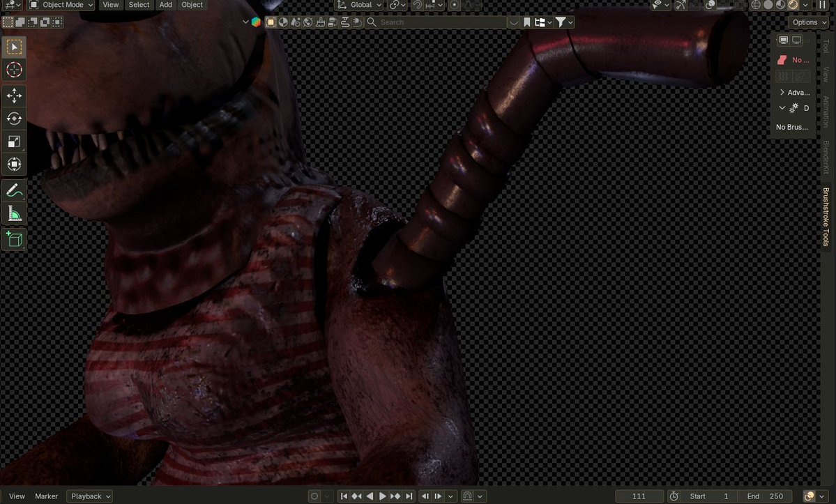This screenshot has height=504, width=836.
Task: Select the Select Box tool
Action: coord(15,47)
